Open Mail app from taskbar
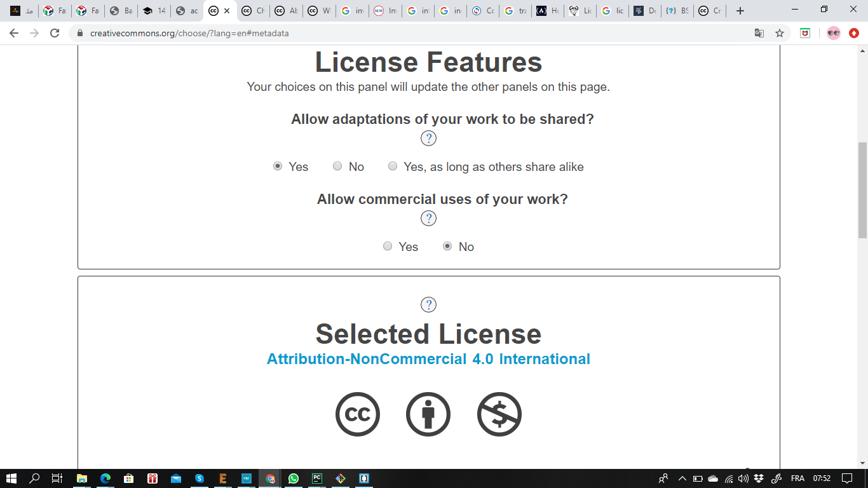This screenshot has height=488, width=868. pos(176,478)
